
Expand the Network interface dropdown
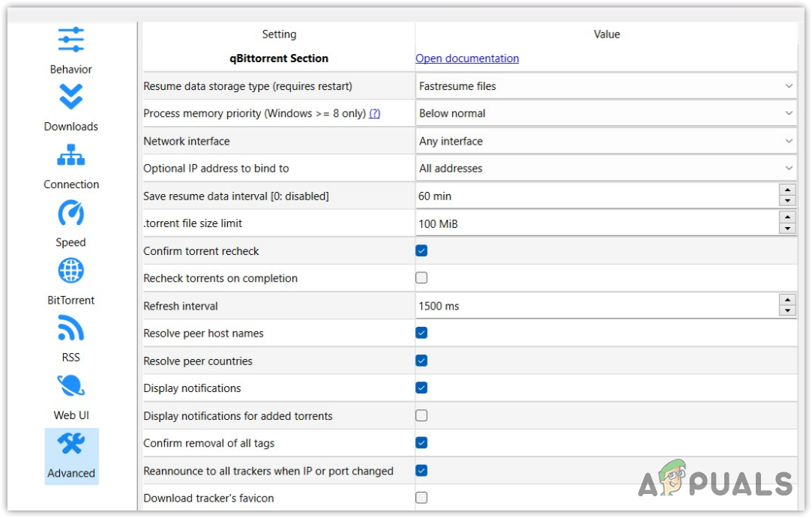pyautogui.click(x=606, y=141)
